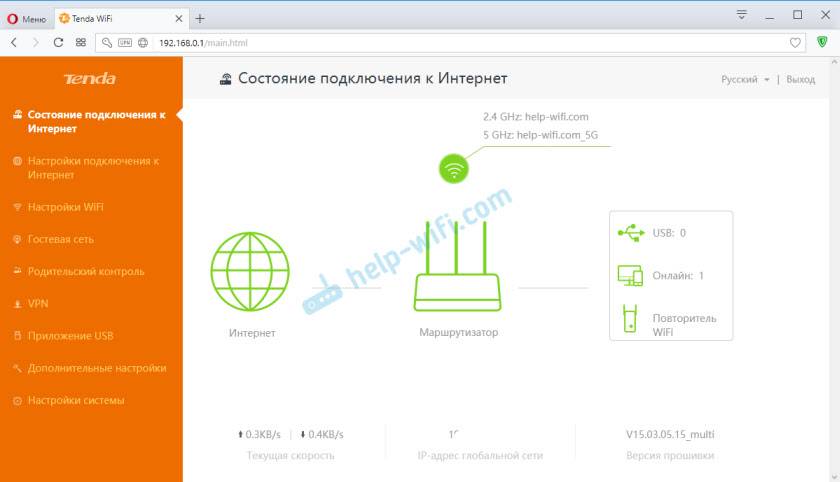Viewport: 840px width, 482px height.
Task: Click the large Интернет globe icon
Action: (250, 271)
